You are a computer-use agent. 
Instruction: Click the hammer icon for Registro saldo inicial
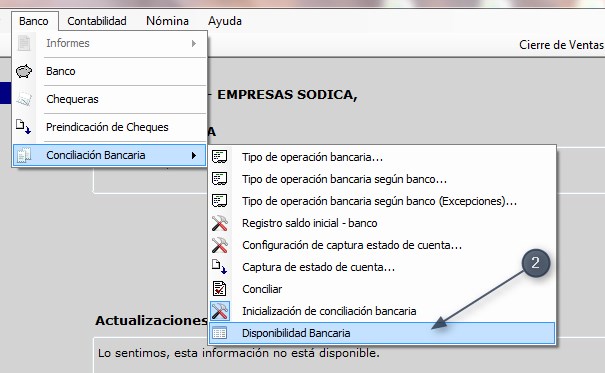pyautogui.click(x=220, y=223)
